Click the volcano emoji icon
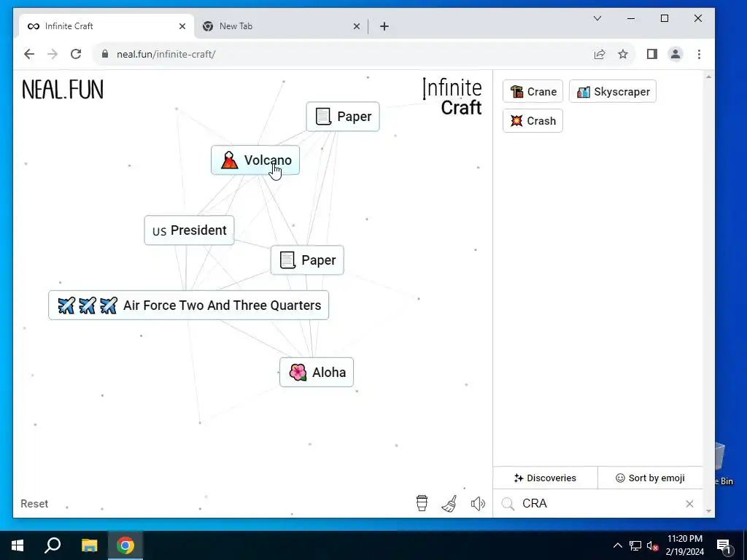Screen dimensions: 747x560 coord(229,160)
